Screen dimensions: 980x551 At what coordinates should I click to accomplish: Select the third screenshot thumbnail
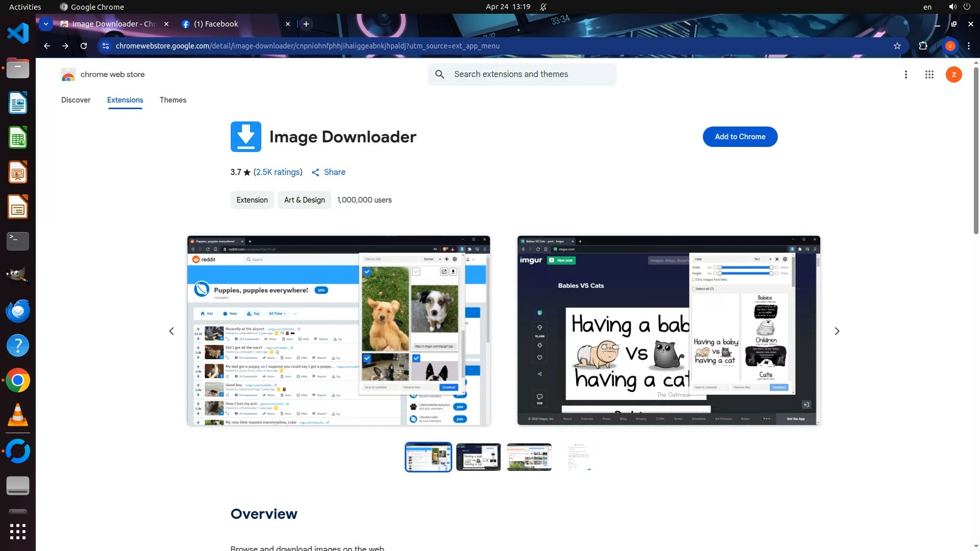click(x=529, y=457)
